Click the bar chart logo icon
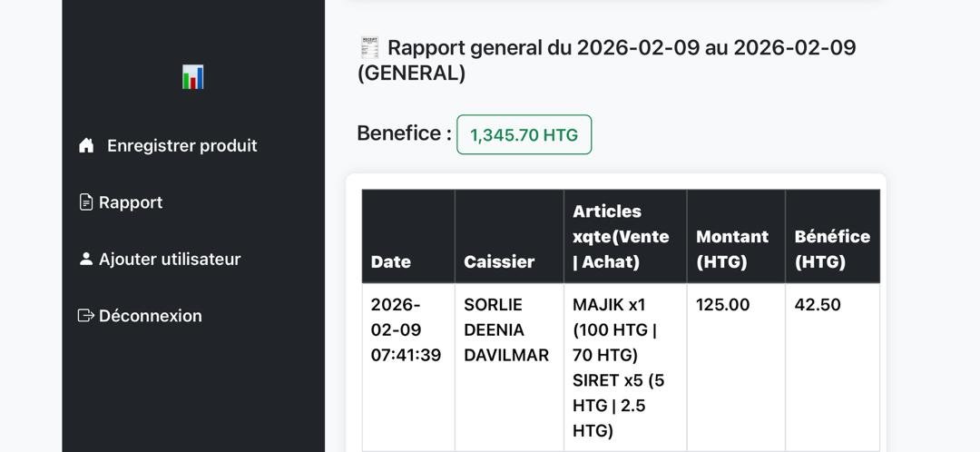Image resolution: width=980 pixels, height=452 pixels. [193, 77]
